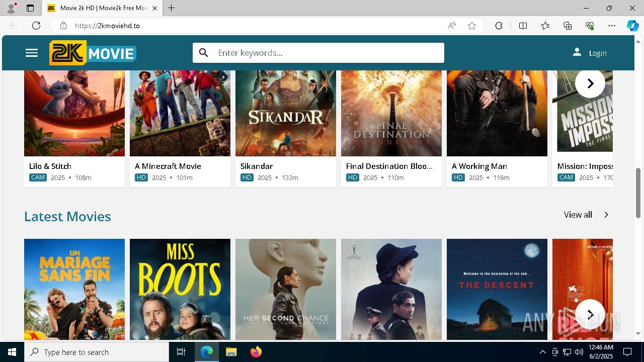Select the Movie 2k HD tab
The image size is (644, 362).
click(102, 8)
